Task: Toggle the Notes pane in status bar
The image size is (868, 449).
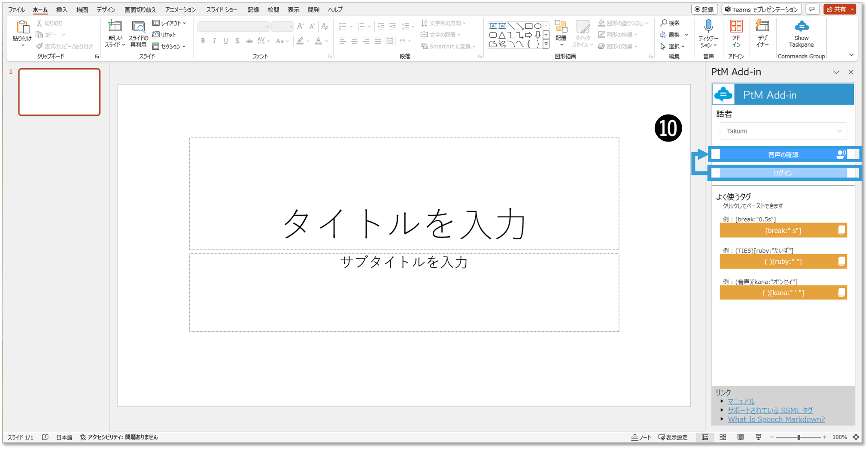Action: coord(641,437)
